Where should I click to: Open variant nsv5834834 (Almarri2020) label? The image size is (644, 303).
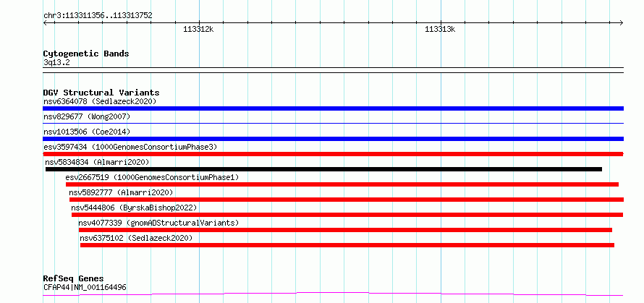click(x=98, y=162)
